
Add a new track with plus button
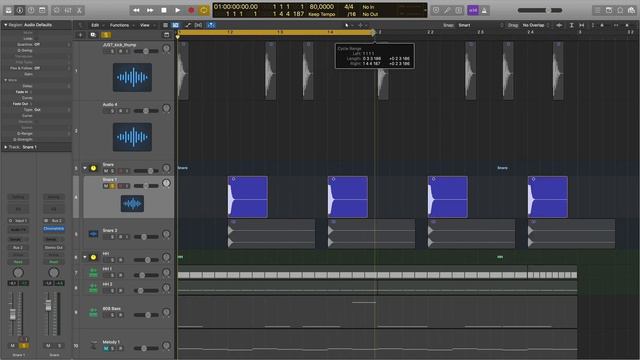pos(80,35)
